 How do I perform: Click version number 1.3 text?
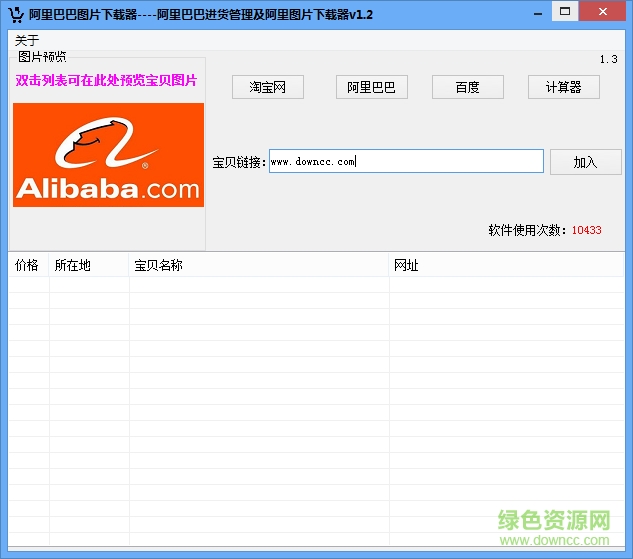(608, 59)
